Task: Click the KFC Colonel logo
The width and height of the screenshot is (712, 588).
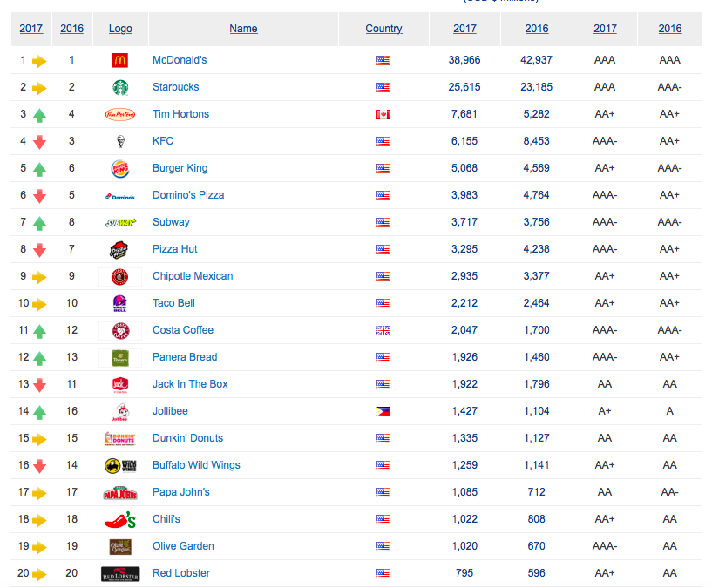Action: click(120, 141)
